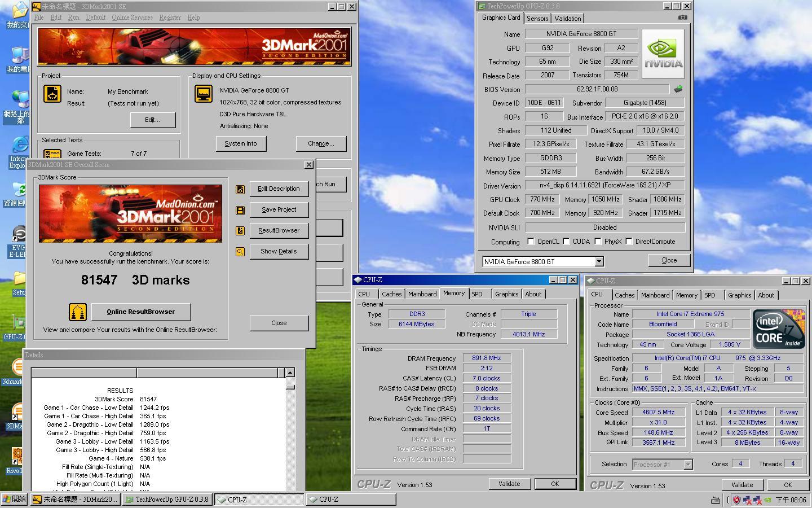
Task: Open the Caches tab in CPU-Z processor window
Action: click(624, 295)
